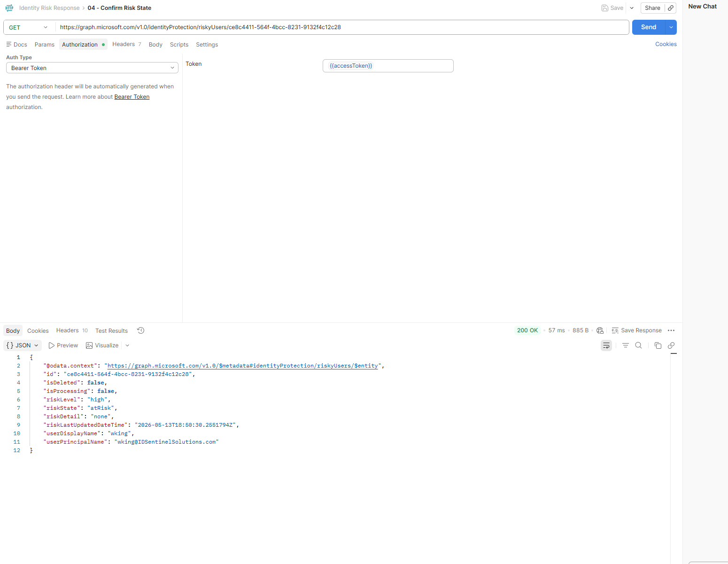Click the Save disk icon
The width and height of the screenshot is (728, 564).
pos(605,8)
